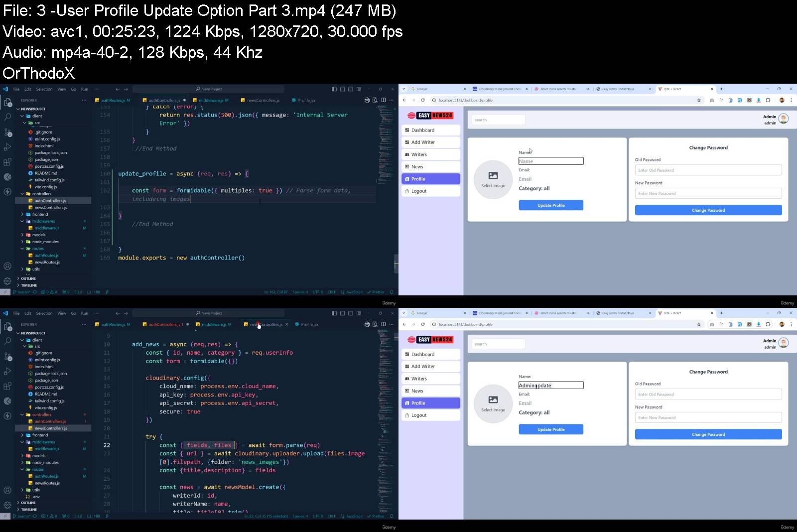Open authControllers.js file in top-left Explorer
Viewport: 797px width, 532px height.
pyautogui.click(x=50, y=201)
